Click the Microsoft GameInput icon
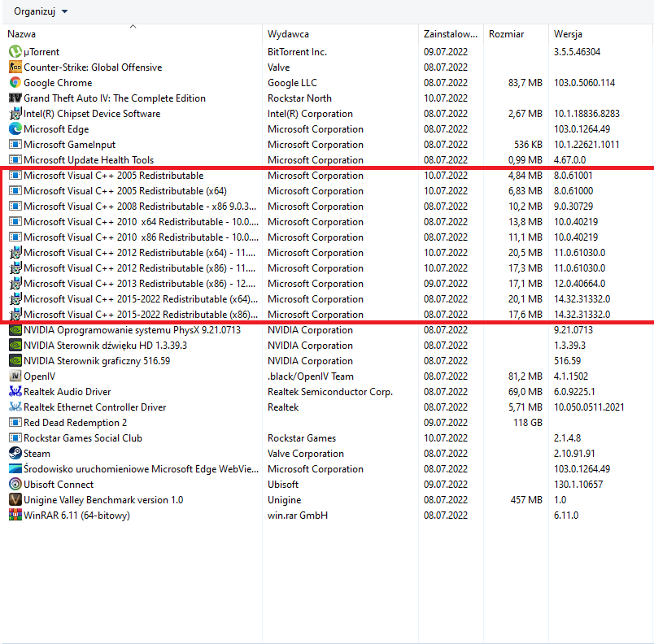654x644 pixels. click(x=15, y=144)
